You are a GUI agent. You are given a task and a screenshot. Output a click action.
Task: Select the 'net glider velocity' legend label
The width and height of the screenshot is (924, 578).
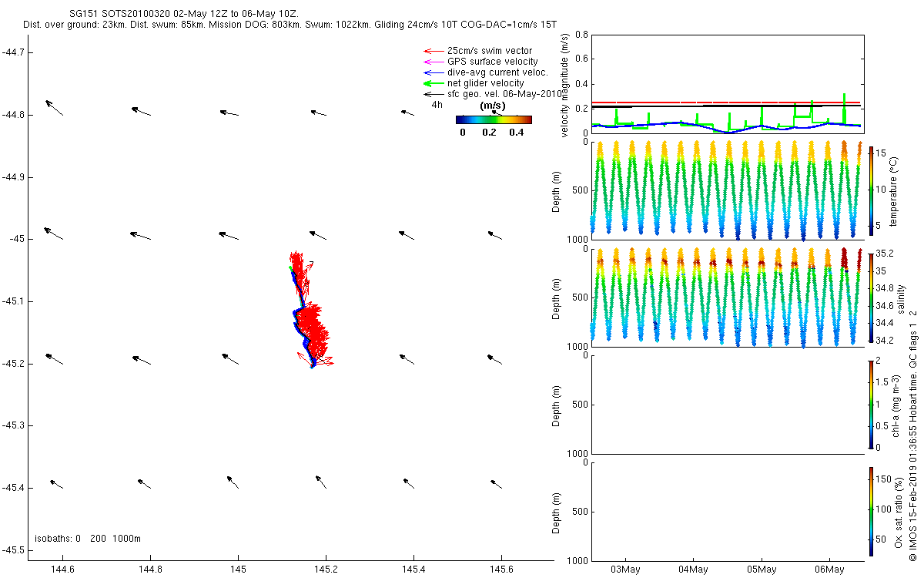coord(486,83)
